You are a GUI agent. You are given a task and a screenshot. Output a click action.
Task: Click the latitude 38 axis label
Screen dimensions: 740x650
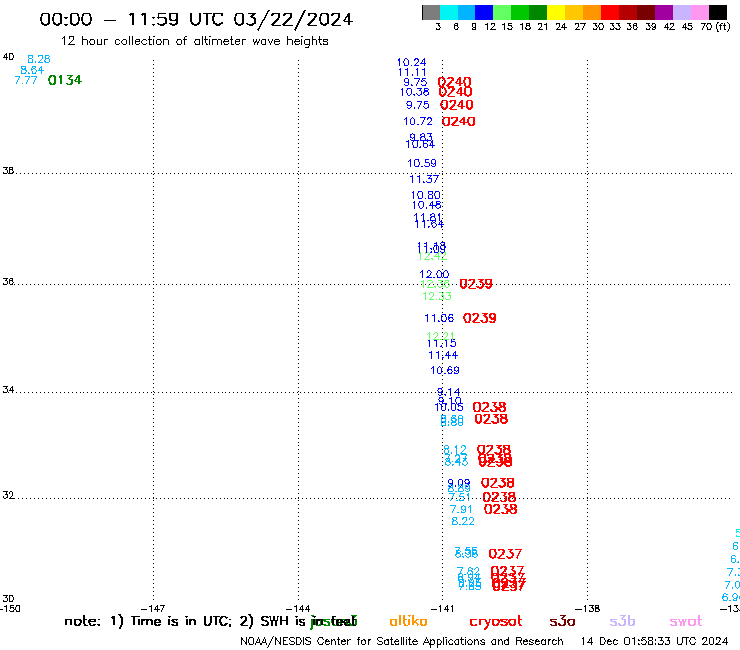pyautogui.click(x=8, y=171)
